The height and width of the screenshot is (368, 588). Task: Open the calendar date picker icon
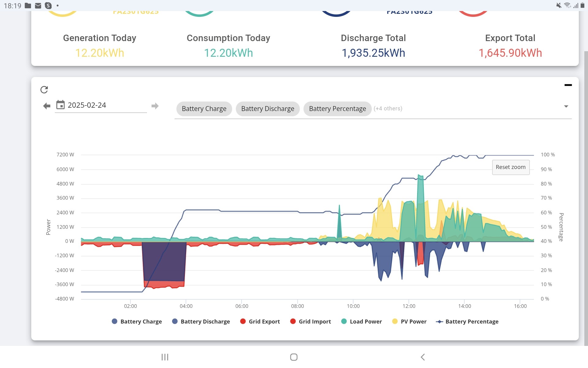tap(60, 105)
